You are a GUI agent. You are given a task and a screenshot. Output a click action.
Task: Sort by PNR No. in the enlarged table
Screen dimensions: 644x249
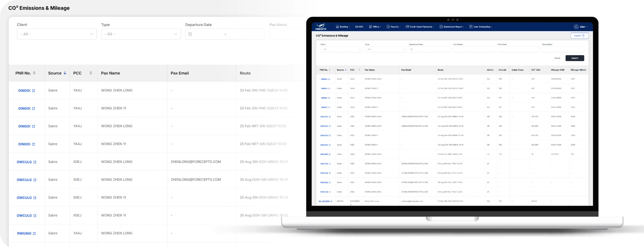pos(34,73)
